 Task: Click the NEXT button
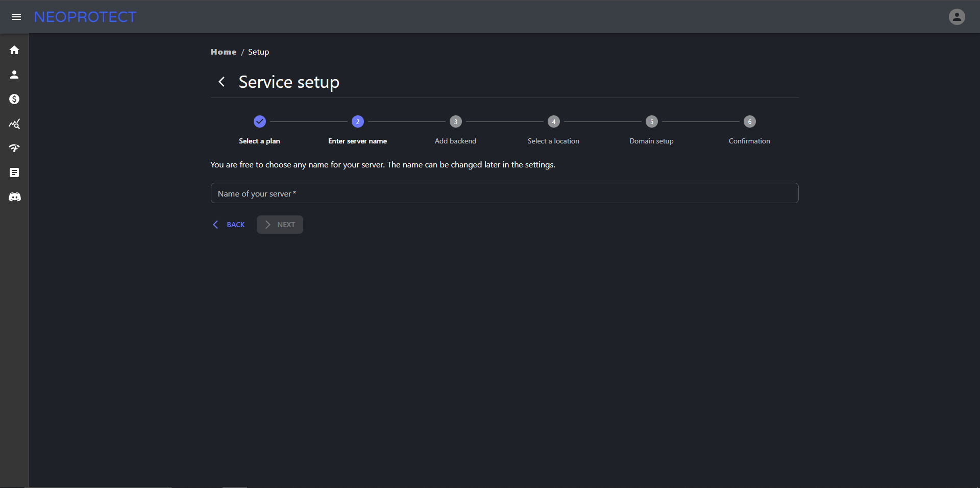point(280,225)
